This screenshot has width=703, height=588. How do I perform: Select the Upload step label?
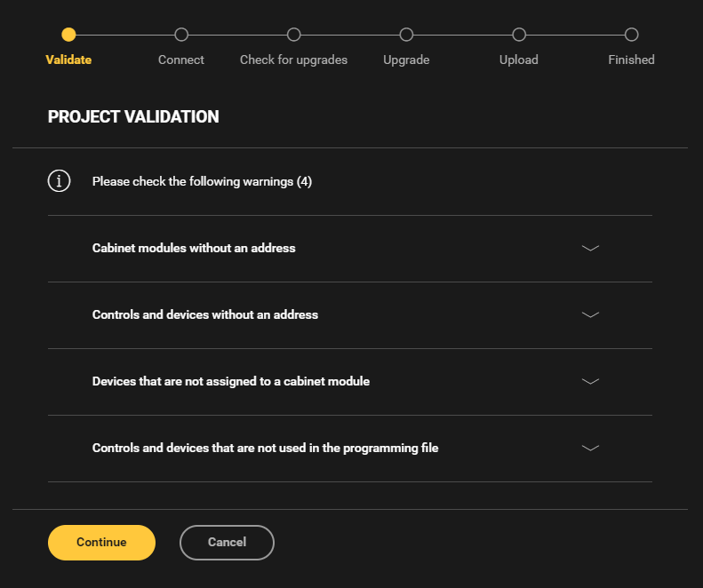point(519,60)
